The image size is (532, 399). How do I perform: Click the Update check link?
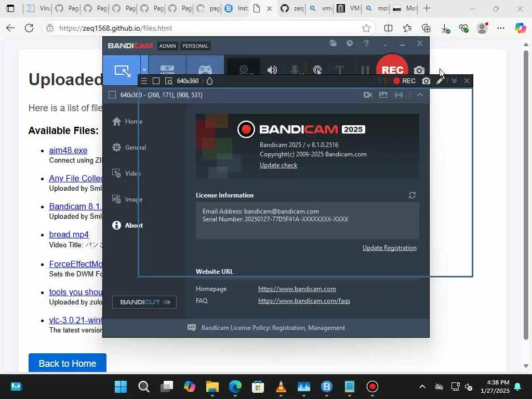tap(278, 165)
